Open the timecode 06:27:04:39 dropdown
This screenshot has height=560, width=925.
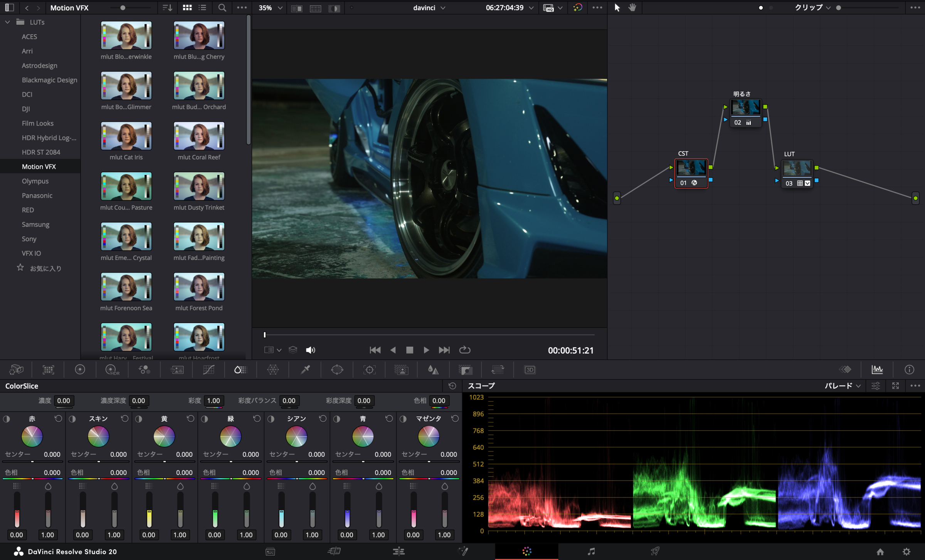(x=510, y=8)
